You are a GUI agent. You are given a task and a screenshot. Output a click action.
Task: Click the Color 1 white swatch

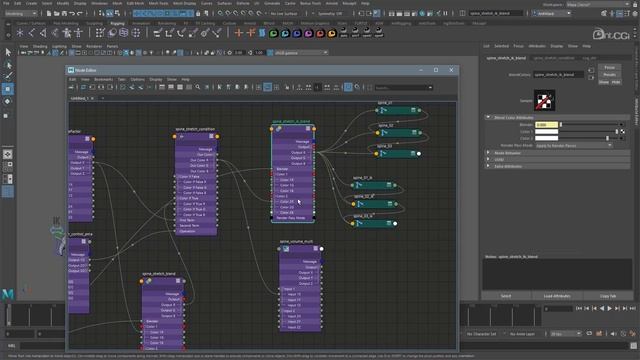[x=546, y=132]
